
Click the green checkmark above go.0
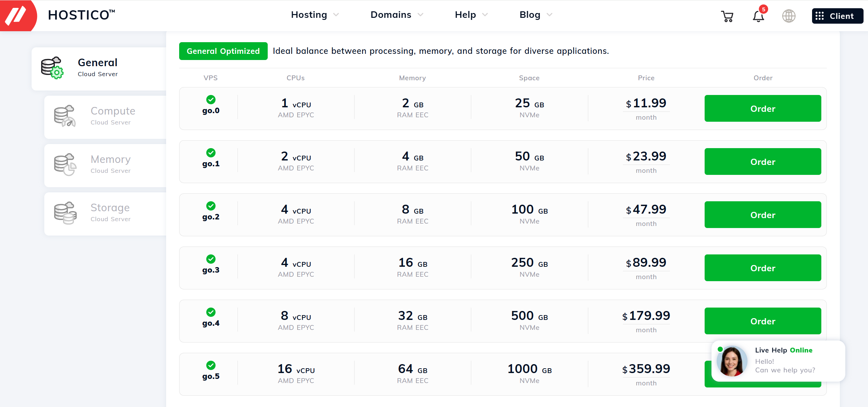pyautogui.click(x=211, y=99)
